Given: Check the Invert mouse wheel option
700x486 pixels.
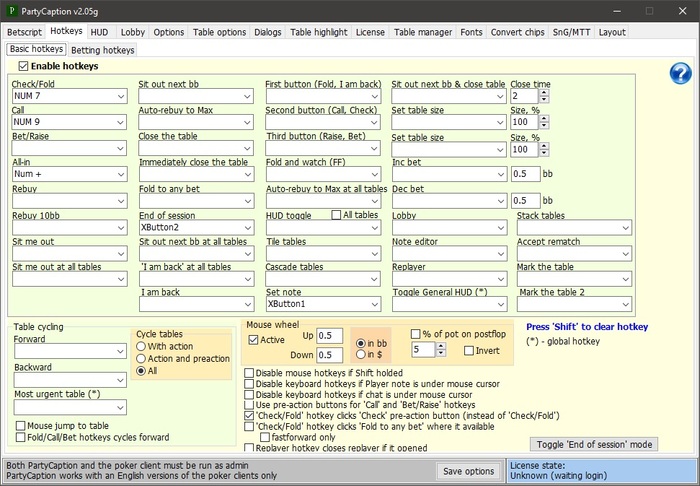Looking at the screenshot, I should pyautogui.click(x=469, y=351).
